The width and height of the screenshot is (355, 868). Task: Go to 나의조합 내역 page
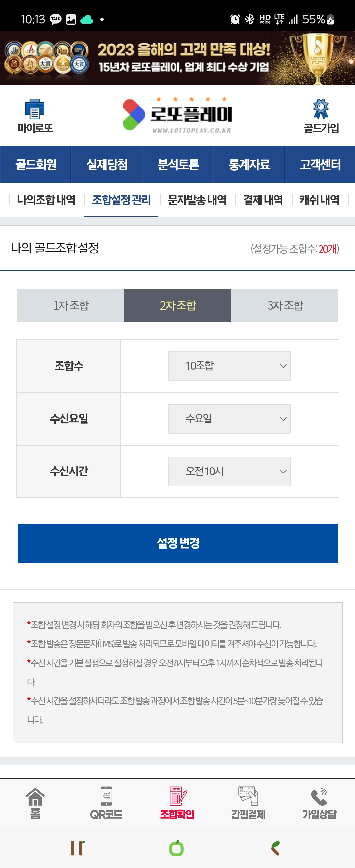click(x=46, y=200)
